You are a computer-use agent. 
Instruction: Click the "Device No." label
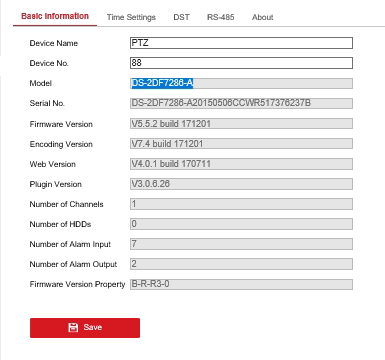[49, 63]
